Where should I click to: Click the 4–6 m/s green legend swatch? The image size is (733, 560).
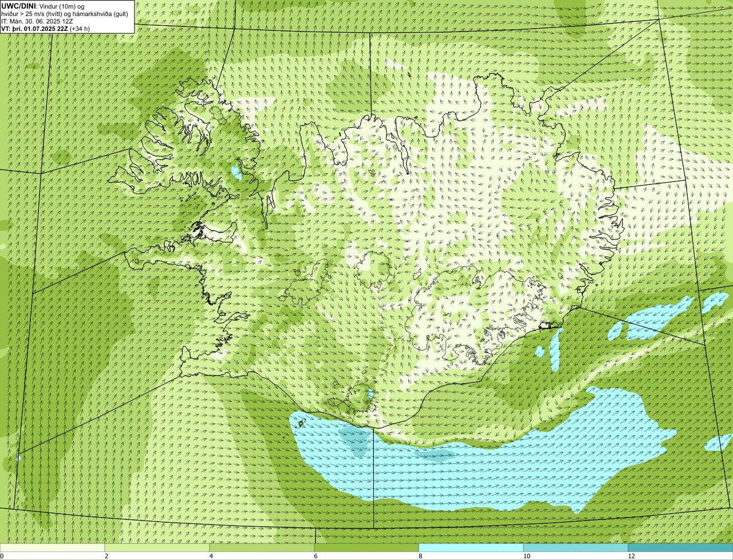coord(262,547)
